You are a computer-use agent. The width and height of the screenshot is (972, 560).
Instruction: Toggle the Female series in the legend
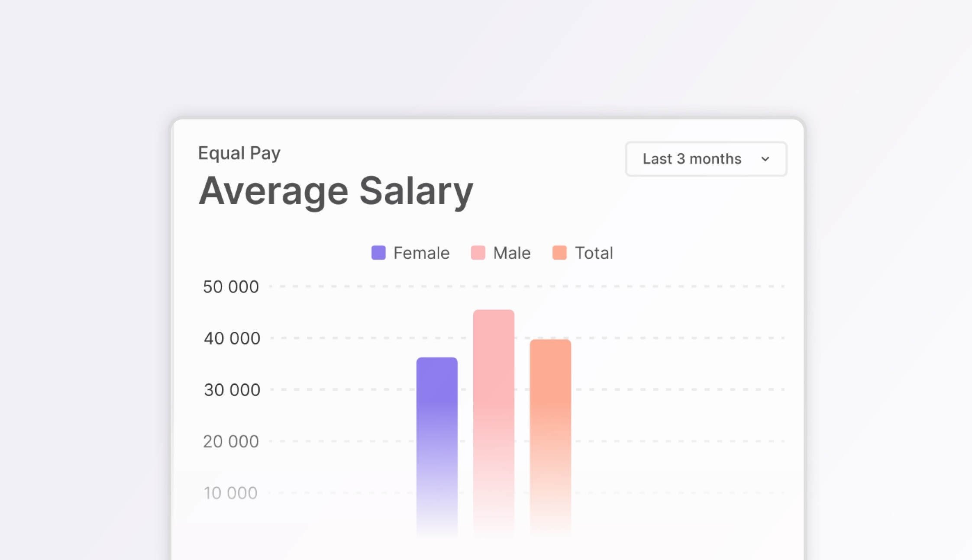[x=410, y=253]
